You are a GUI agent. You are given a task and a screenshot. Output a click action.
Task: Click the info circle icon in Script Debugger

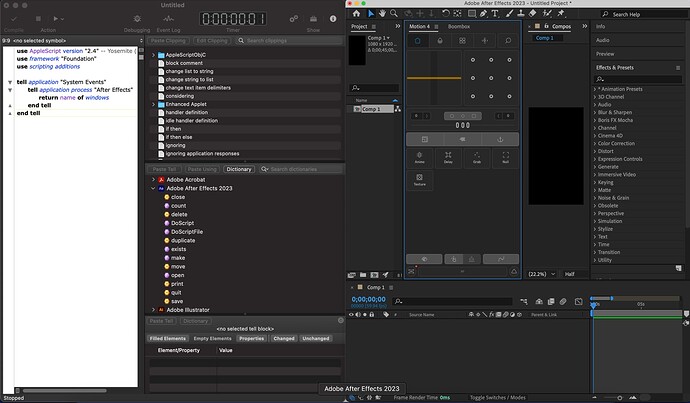[x=333, y=18]
